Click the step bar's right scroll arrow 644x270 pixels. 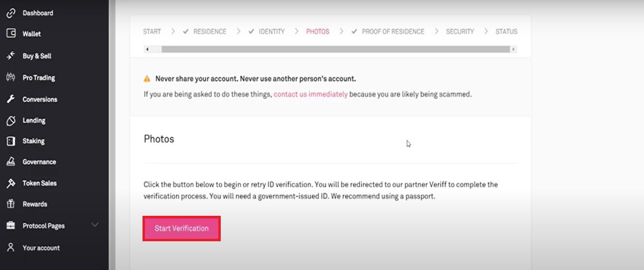pyautogui.click(x=513, y=49)
